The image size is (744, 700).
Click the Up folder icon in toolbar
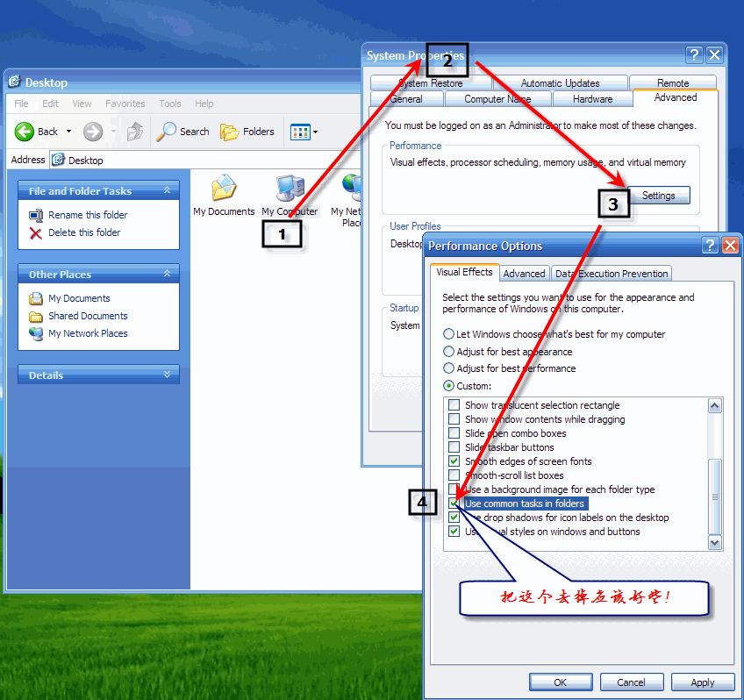click(135, 132)
